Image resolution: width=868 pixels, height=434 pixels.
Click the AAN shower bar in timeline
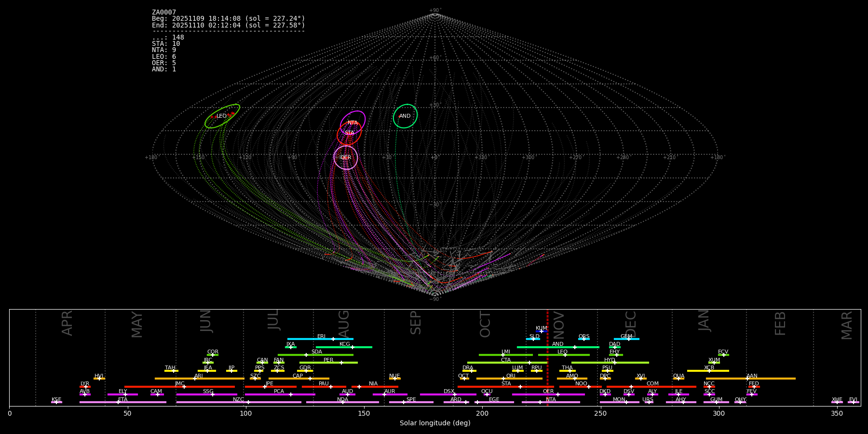pyautogui.click(x=751, y=379)
